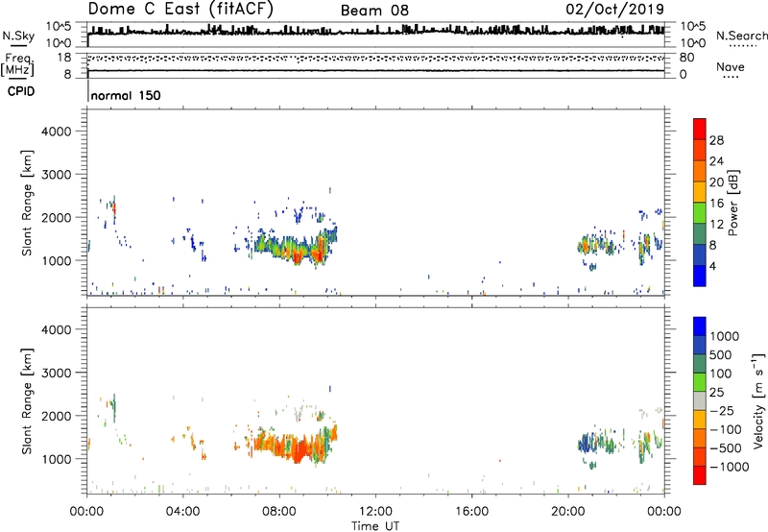Click the time axis label '12:00'

375,512
